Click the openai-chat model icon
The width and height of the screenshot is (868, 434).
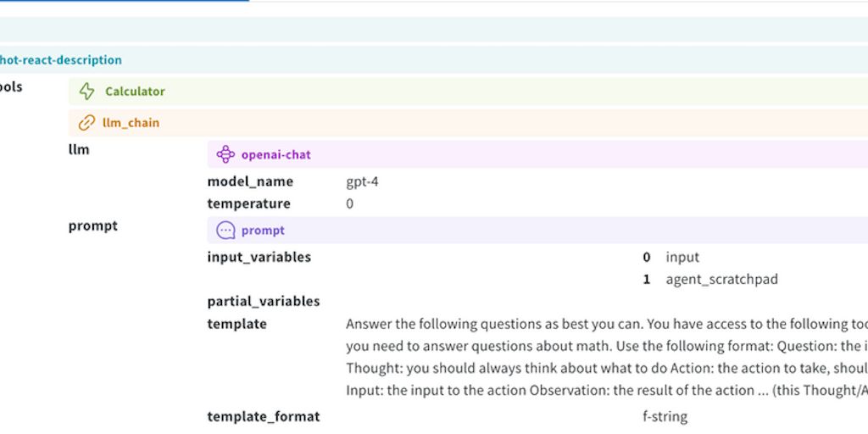[225, 154]
